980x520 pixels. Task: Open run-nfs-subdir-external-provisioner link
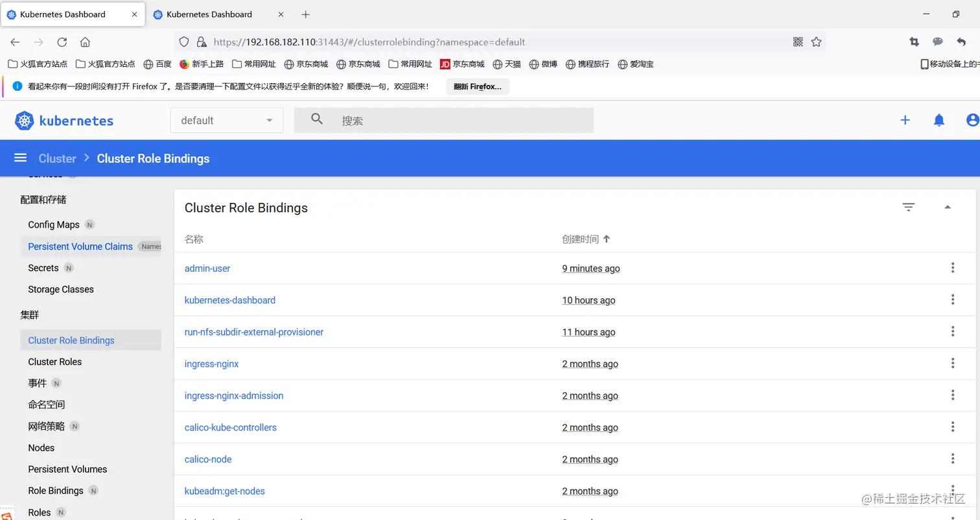(x=254, y=332)
